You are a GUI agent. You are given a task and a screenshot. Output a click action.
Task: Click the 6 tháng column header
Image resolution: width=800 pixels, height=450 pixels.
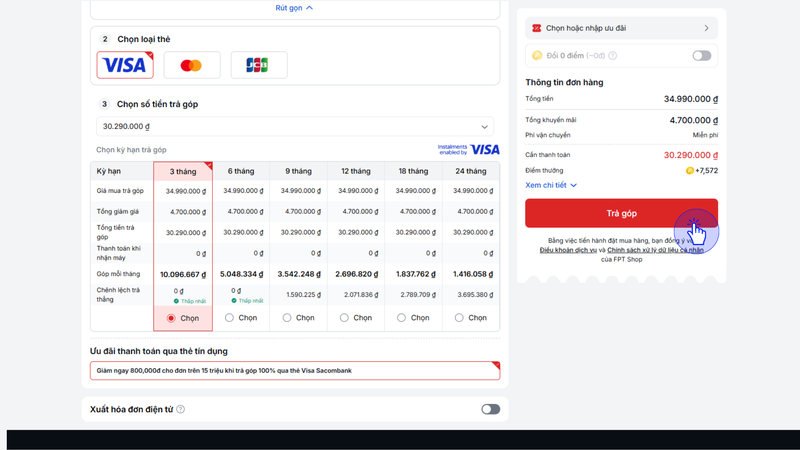pyautogui.click(x=241, y=171)
